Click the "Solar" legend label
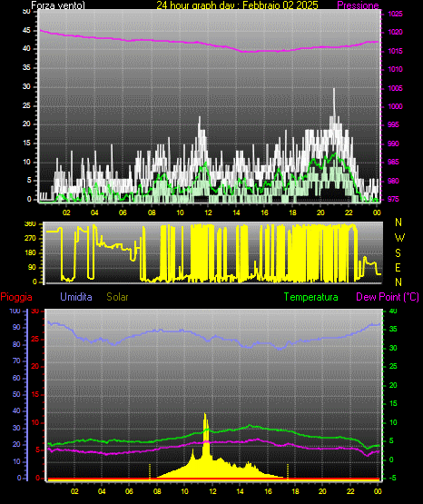 click(x=117, y=297)
